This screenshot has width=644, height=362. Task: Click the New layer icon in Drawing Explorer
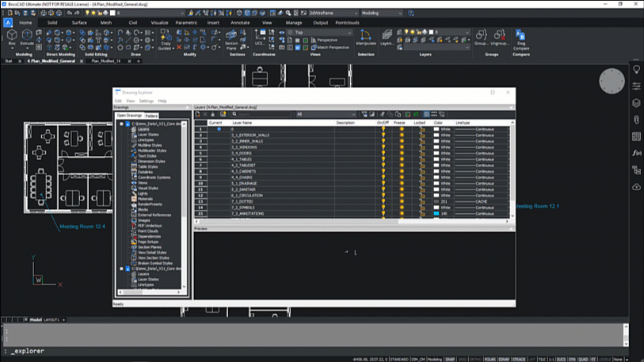coord(197,114)
